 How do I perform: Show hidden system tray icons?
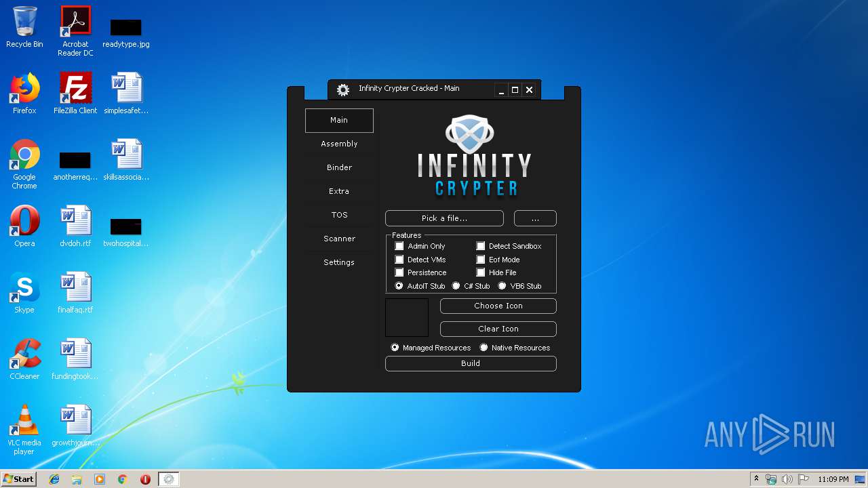(x=756, y=479)
